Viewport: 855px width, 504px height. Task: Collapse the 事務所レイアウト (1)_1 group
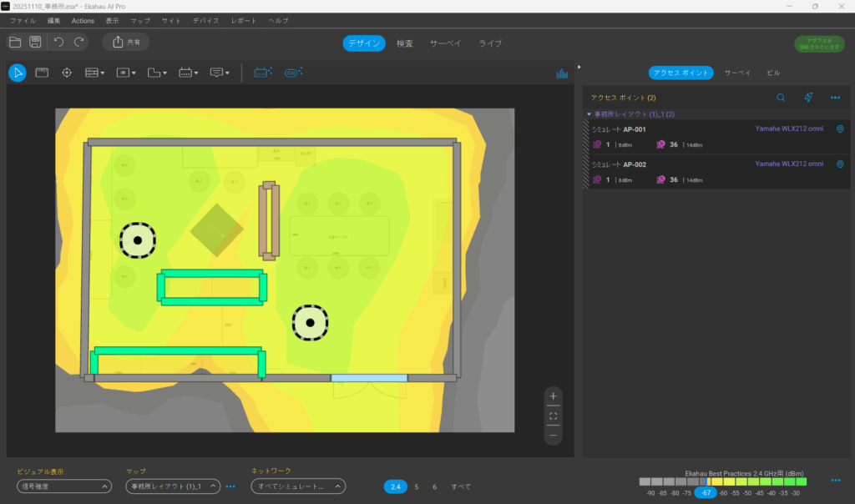(x=589, y=113)
